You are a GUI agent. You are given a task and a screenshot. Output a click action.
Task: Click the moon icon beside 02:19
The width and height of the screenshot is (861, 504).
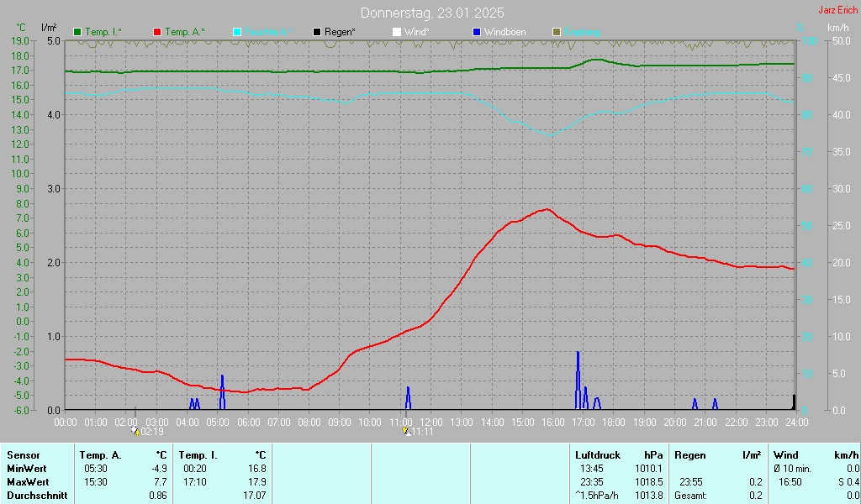coord(135,431)
